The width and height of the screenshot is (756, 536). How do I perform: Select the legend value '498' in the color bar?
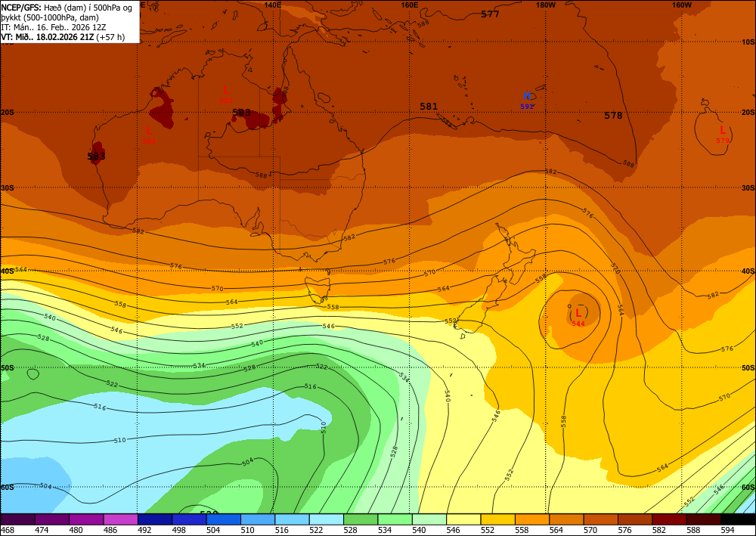tap(178, 531)
